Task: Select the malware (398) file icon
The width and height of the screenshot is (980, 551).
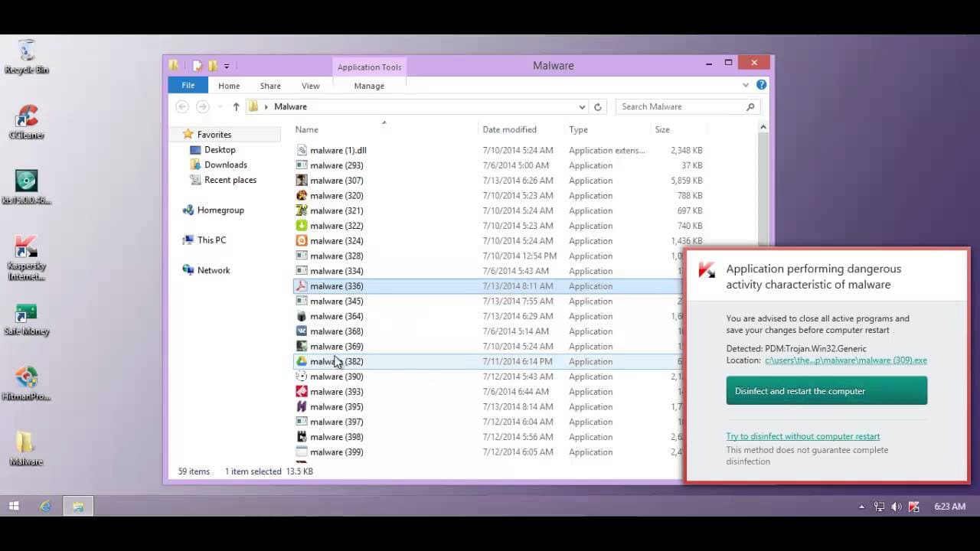Action: tap(302, 437)
